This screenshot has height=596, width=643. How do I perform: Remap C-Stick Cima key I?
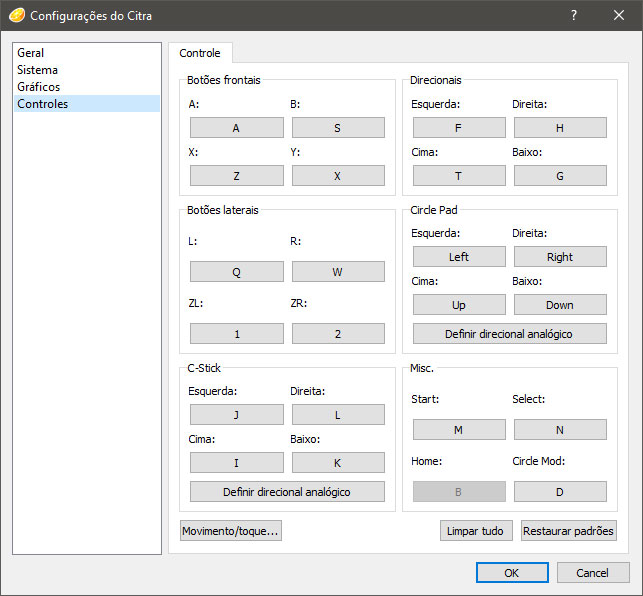coord(237,463)
